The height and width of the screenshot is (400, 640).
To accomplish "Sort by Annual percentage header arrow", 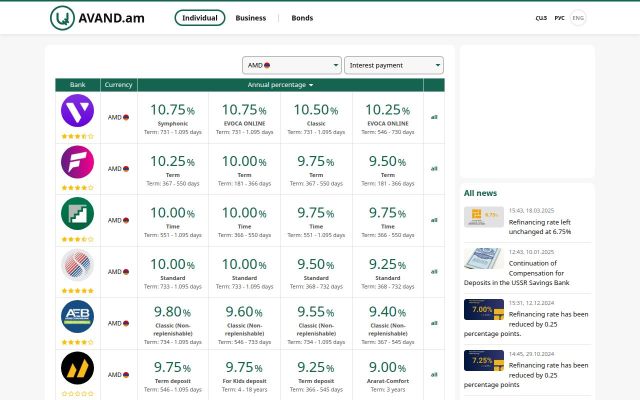I will click(x=311, y=85).
